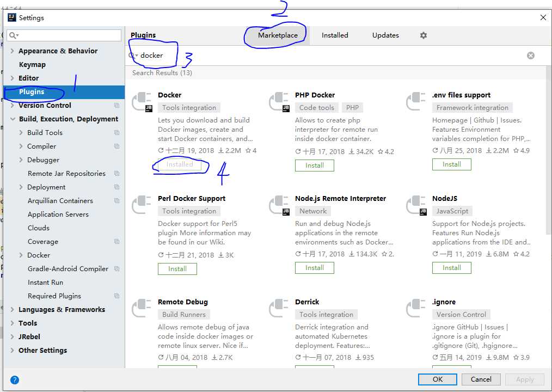Install the .env files support plugin
Image resolution: width=552 pixels, height=392 pixels.
[x=452, y=164]
